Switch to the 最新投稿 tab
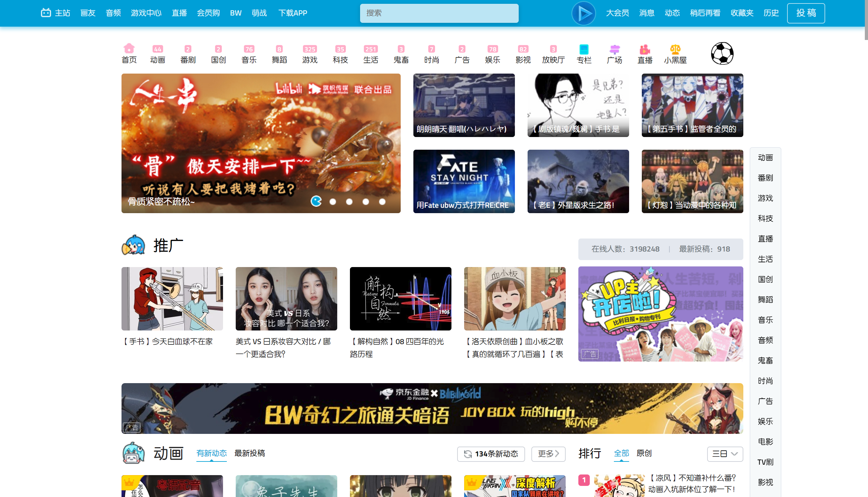 249,453
